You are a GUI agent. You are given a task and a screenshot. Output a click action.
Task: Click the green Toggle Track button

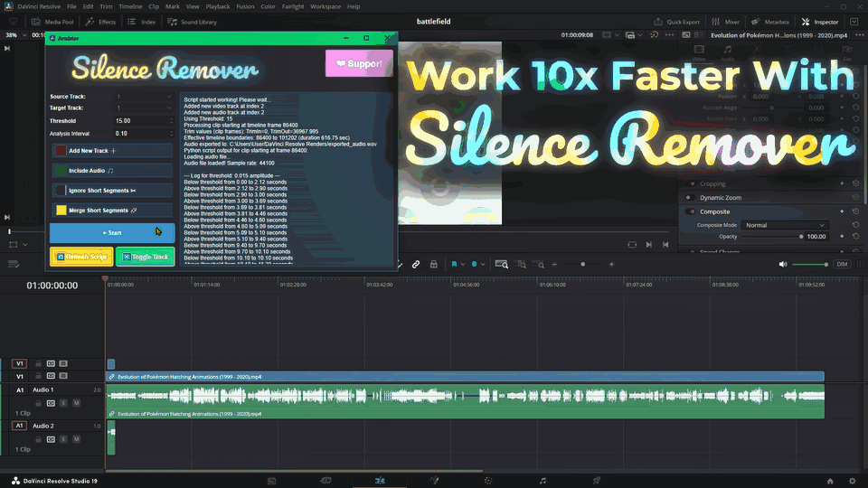tap(145, 257)
